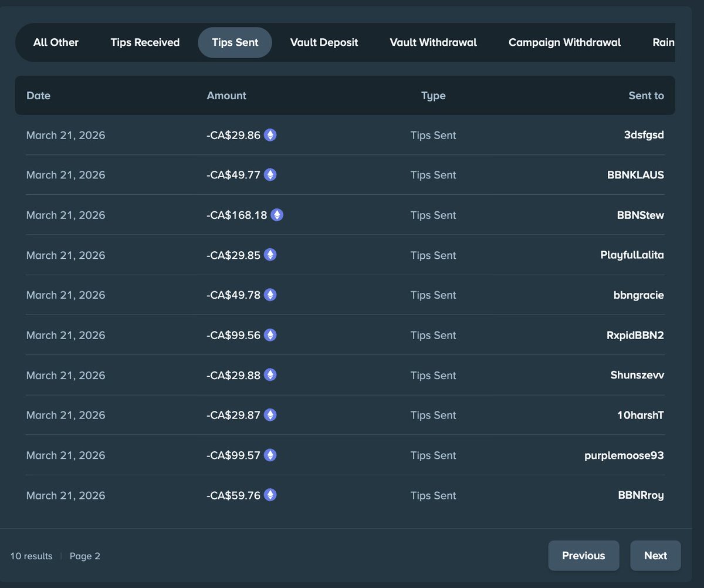Image resolution: width=704 pixels, height=588 pixels.
Task: Switch to the All Other tab
Action: click(x=56, y=42)
